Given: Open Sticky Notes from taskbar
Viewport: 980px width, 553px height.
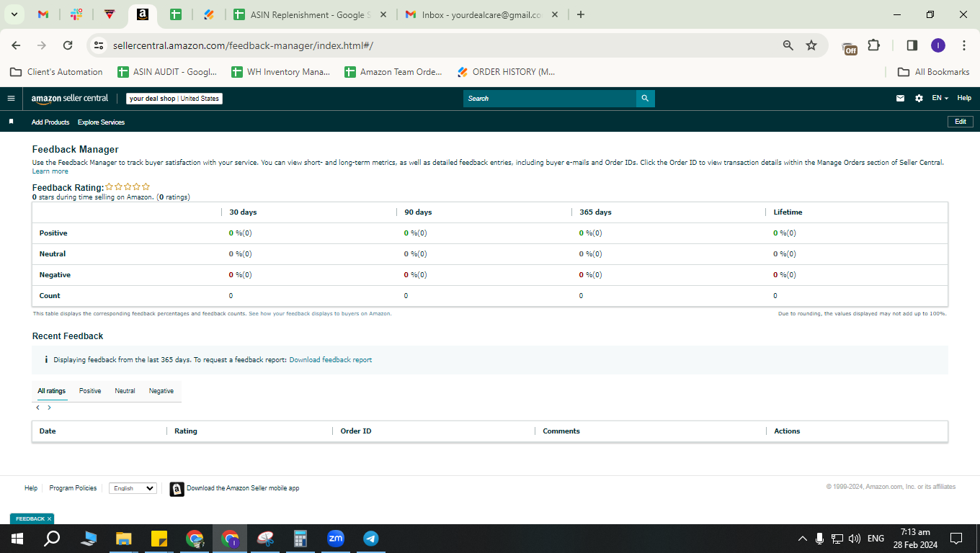Looking at the screenshot, I should pos(159,539).
